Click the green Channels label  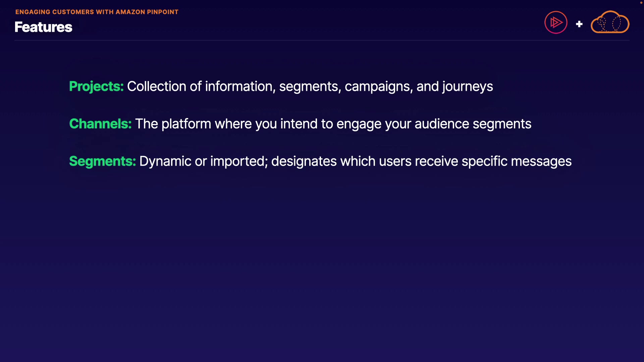point(100,124)
